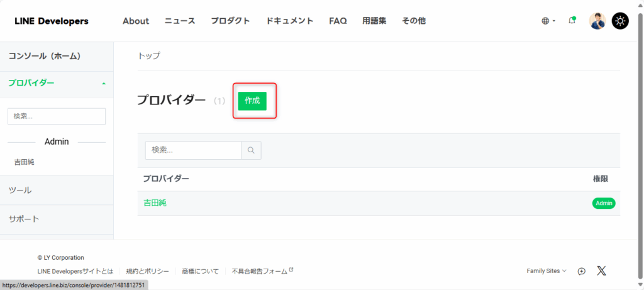Collapse the プロバイダー sidebar section
The image size is (644, 290).
pyautogui.click(x=103, y=84)
